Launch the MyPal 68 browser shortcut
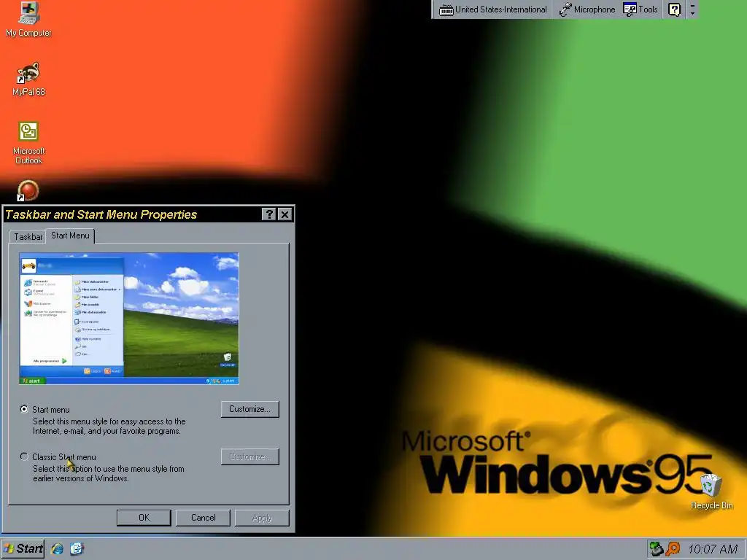Image resolution: width=747 pixels, height=560 pixels. (28, 79)
